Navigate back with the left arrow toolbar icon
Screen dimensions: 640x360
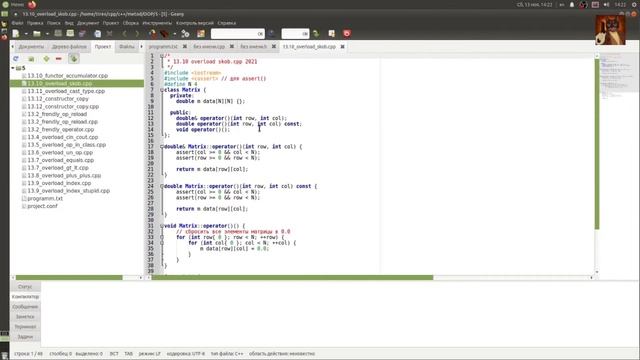click(124, 34)
